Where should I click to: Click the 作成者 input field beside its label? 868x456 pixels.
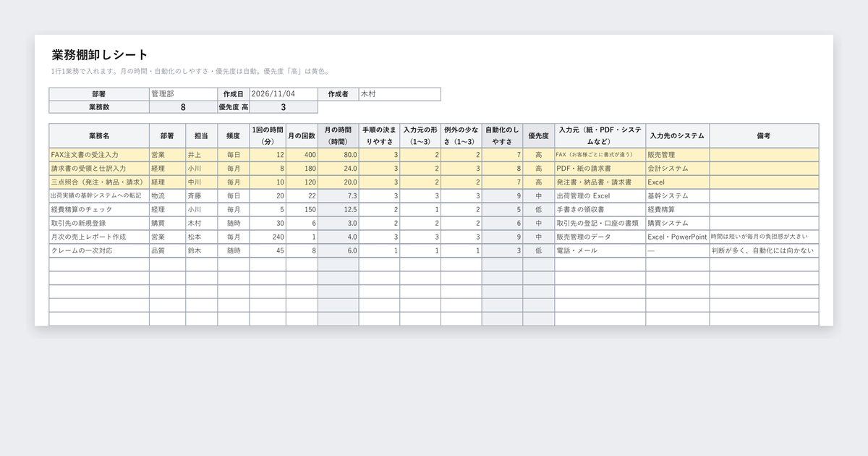coord(399,94)
